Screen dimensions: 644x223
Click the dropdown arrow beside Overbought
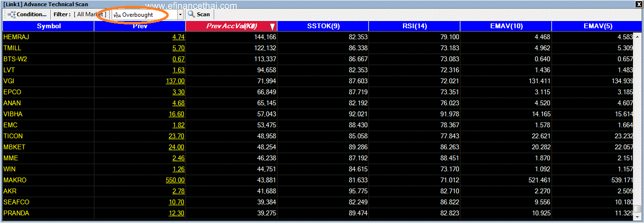pos(180,15)
